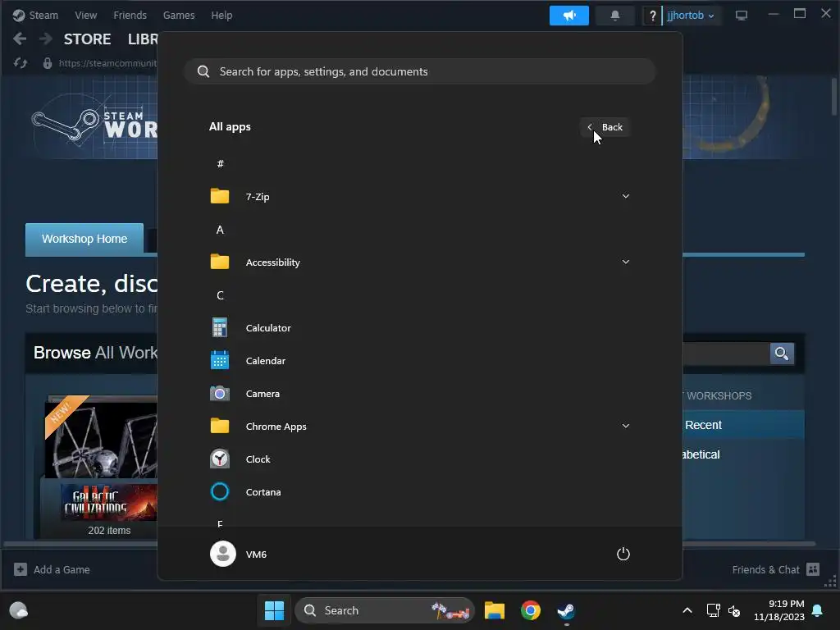Click the Back button in All apps
This screenshot has width=840, height=630.
tap(605, 127)
